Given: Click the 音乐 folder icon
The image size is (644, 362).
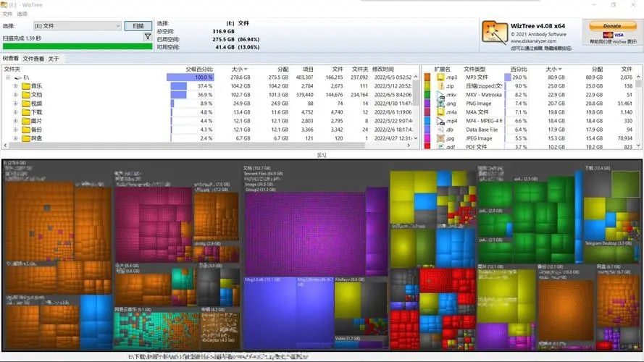Looking at the screenshot, I should pyautogui.click(x=26, y=86).
